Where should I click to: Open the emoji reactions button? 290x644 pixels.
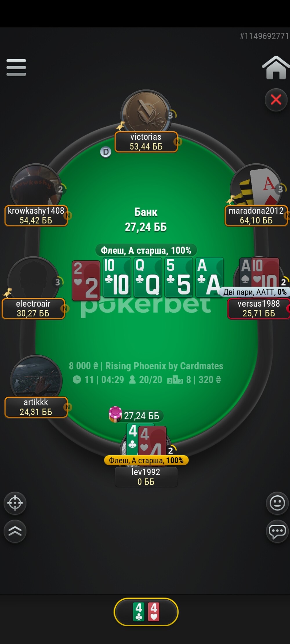[277, 503]
